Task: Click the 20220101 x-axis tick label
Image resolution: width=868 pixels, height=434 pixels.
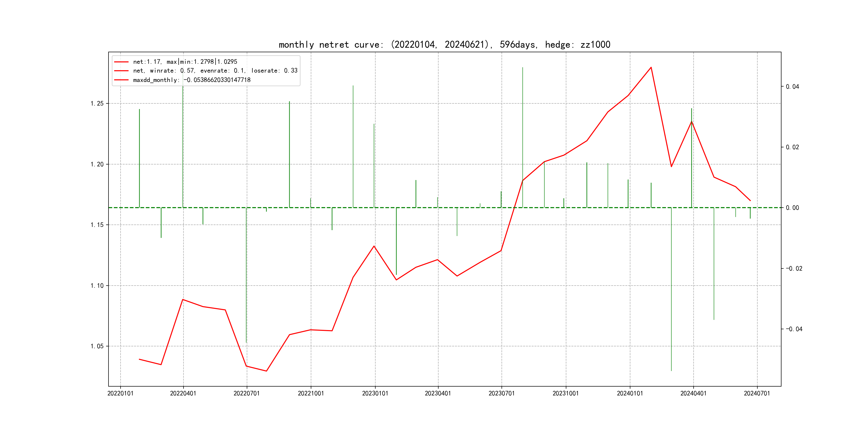Action: [x=120, y=393]
